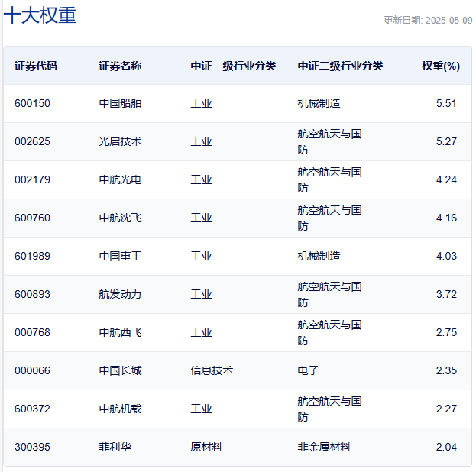This screenshot has width=476, height=472.
Task: Click the 权重(%) column header
Action: coord(441,66)
